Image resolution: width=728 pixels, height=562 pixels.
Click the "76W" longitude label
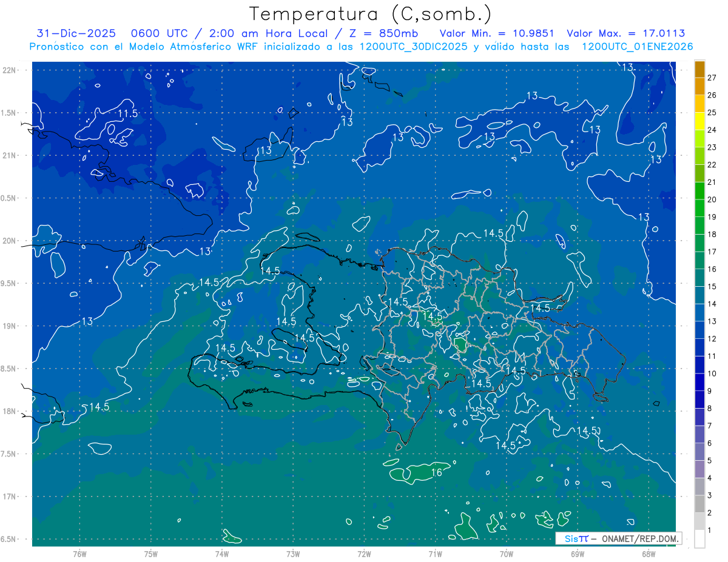[x=79, y=554]
